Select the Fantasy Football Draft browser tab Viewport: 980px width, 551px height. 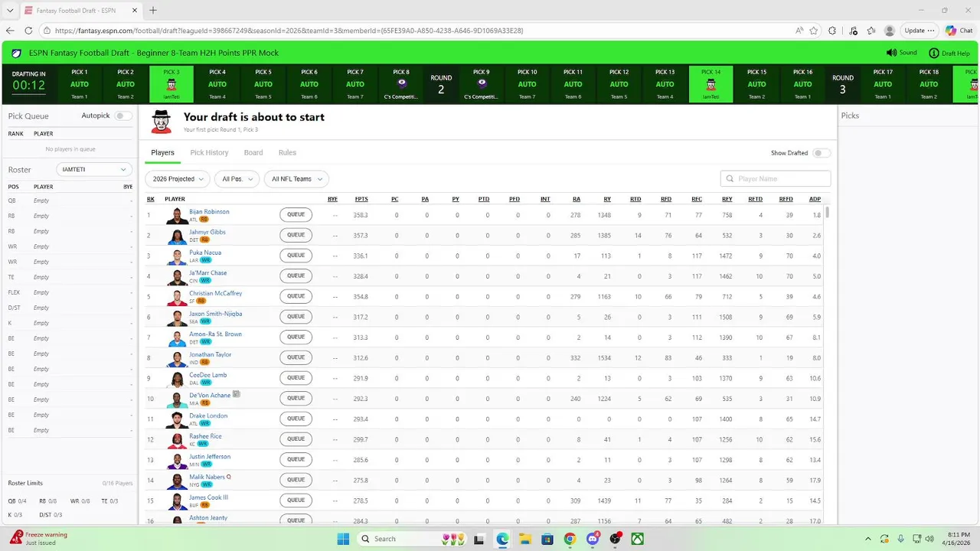[x=80, y=10]
